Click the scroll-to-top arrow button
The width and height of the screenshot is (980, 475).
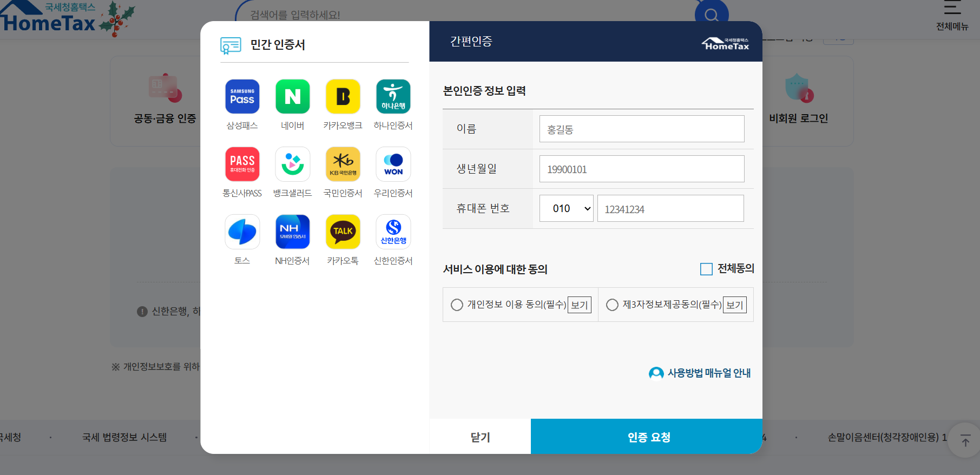[965, 440]
